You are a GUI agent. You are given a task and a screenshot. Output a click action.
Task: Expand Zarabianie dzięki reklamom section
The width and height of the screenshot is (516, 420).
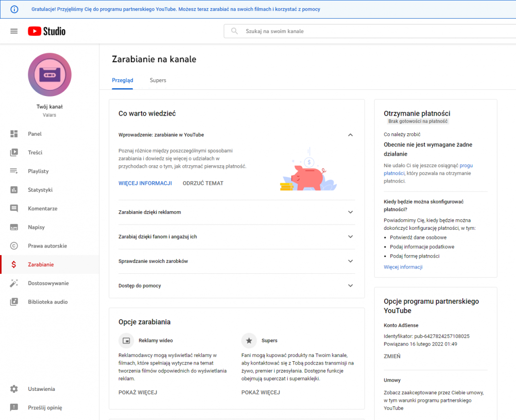[350, 212]
